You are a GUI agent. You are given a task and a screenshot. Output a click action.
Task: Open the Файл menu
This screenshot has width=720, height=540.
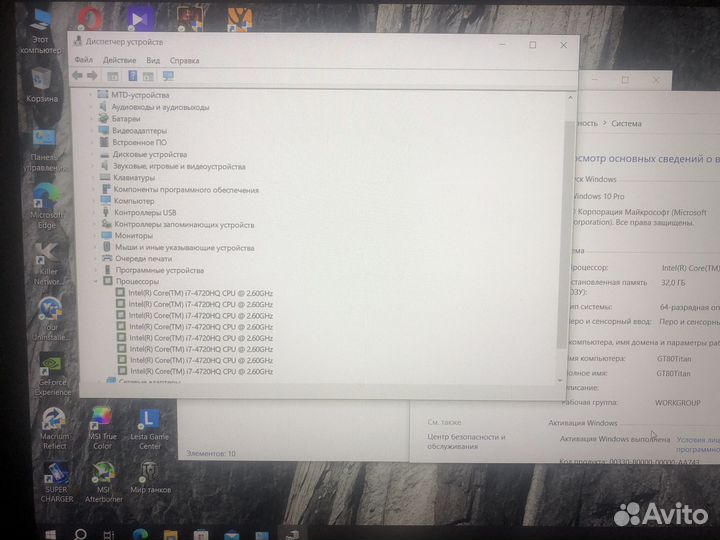tap(83, 60)
